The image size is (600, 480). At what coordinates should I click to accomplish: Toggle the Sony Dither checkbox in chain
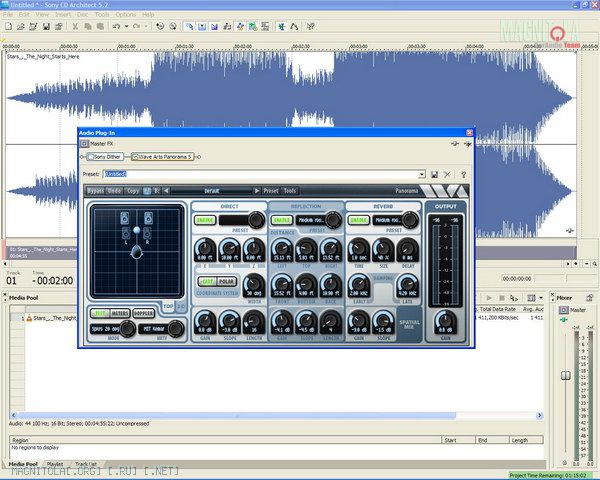click(x=91, y=157)
